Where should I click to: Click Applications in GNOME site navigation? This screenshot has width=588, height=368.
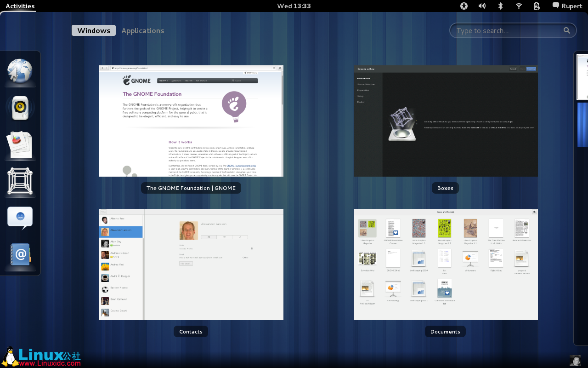[x=176, y=80]
